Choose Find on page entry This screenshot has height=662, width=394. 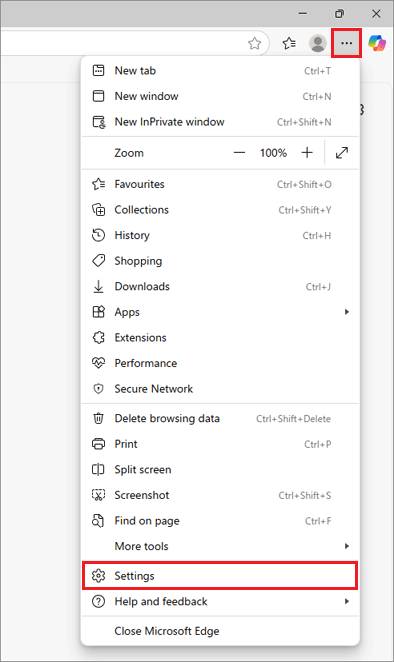click(220, 521)
